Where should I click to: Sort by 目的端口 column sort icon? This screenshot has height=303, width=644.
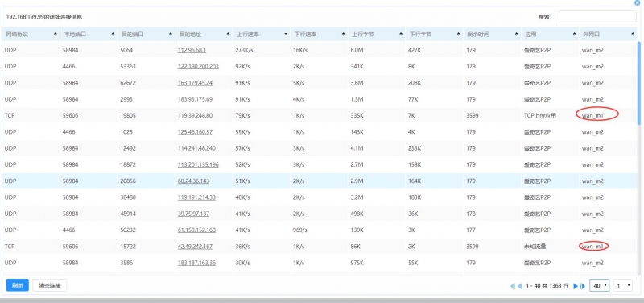click(x=171, y=35)
